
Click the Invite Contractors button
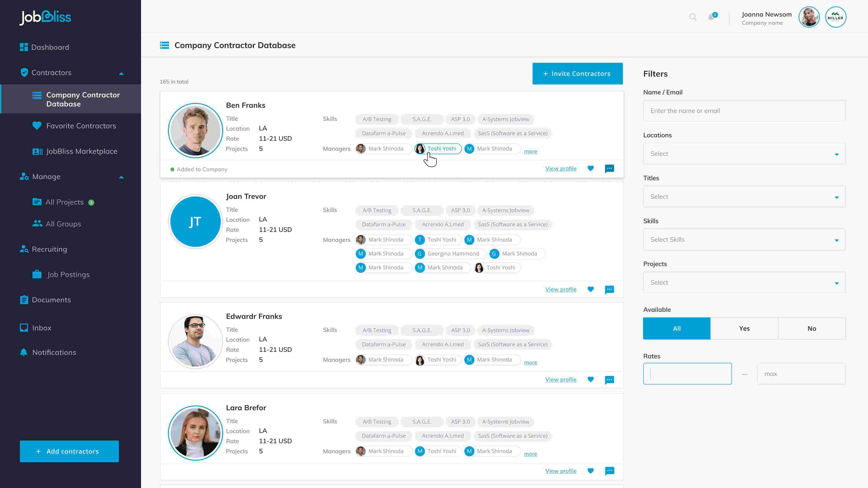pyautogui.click(x=577, y=74)
